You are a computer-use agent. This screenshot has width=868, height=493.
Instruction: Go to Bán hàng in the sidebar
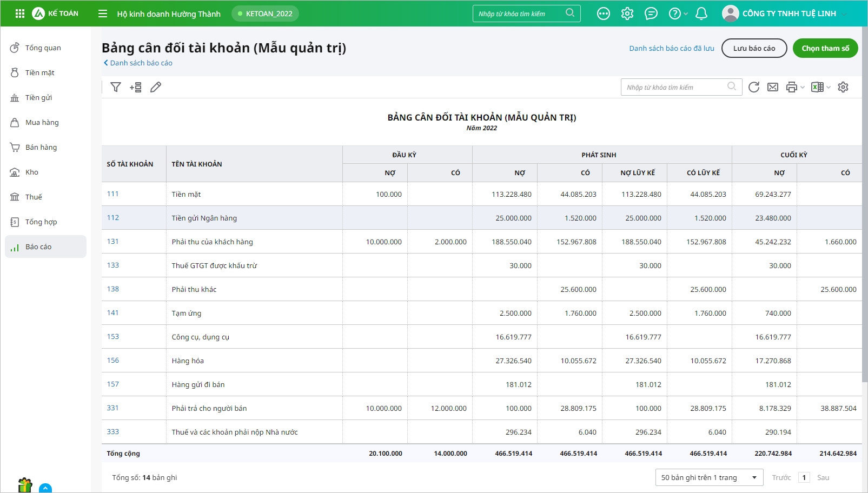pos(41,147)
